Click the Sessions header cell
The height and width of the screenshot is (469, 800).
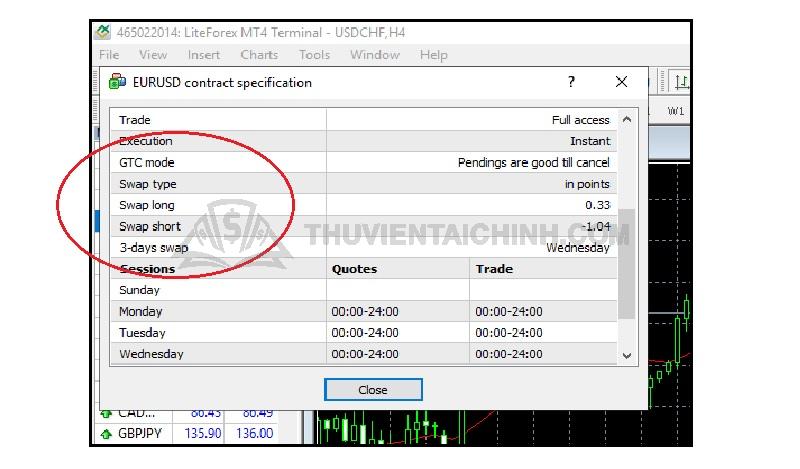tap(219, 269)
